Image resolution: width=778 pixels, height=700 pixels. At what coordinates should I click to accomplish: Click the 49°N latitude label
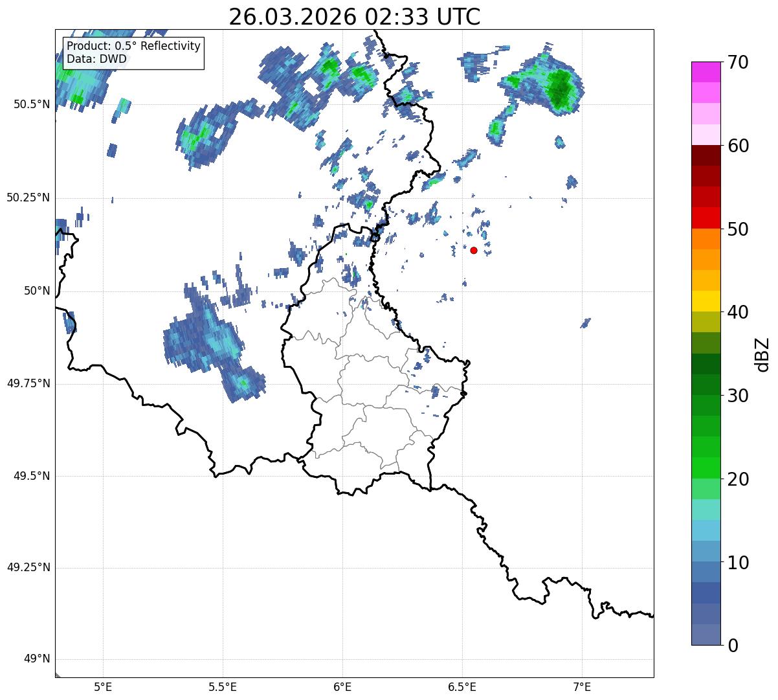pos(36,659)
